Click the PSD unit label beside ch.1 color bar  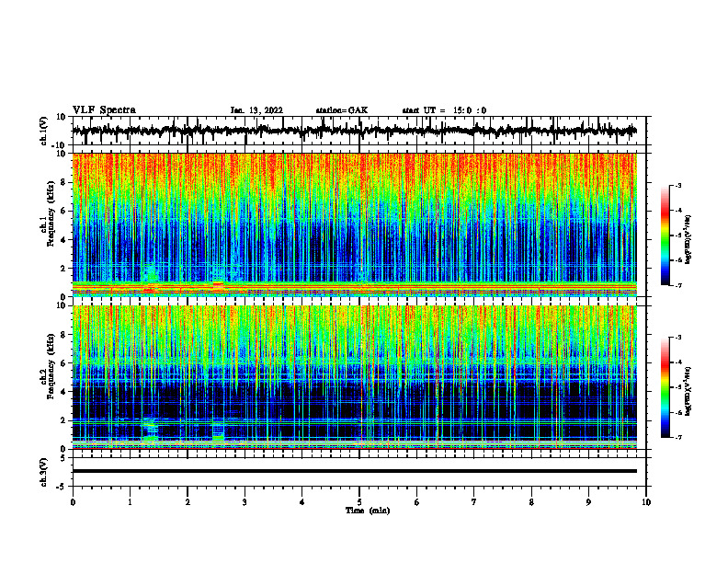click(688, 239)
